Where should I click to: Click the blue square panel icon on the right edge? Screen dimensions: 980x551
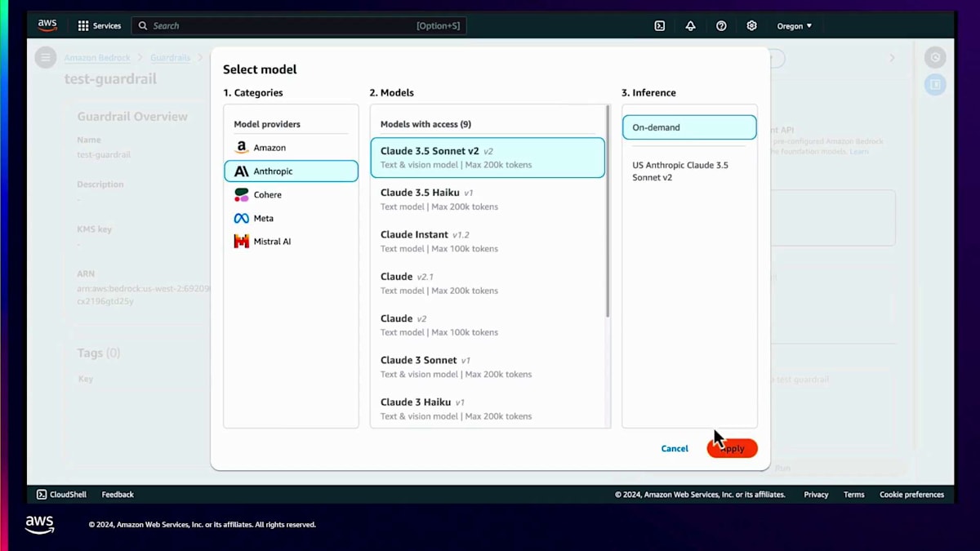click(x=935, y=84)
